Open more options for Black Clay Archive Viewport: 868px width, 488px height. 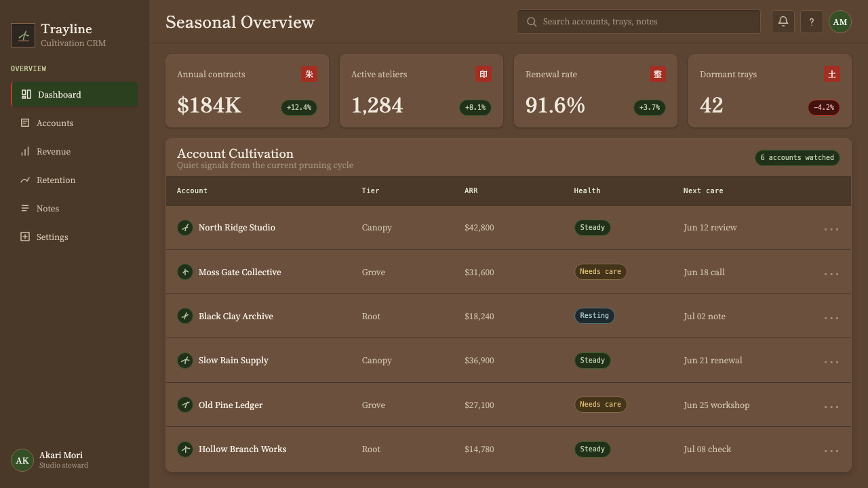(x=831, y=317)
